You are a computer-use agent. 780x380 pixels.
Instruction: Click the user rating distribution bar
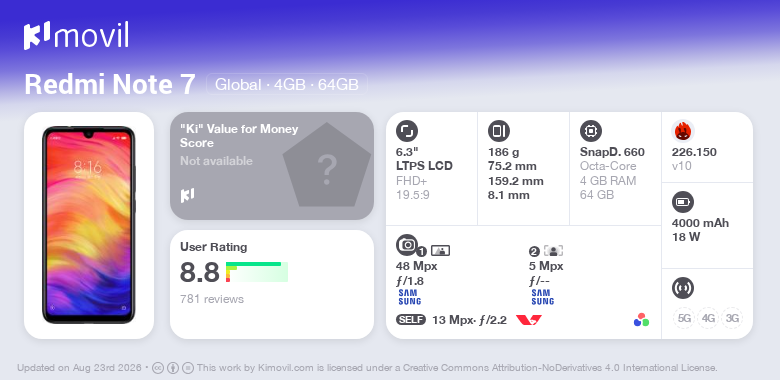(257, 272)
